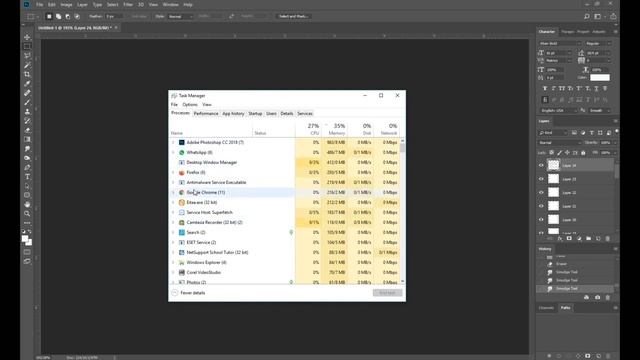
Task: Toggle Faux Bold in Character panel
Action: coord(545,89)
